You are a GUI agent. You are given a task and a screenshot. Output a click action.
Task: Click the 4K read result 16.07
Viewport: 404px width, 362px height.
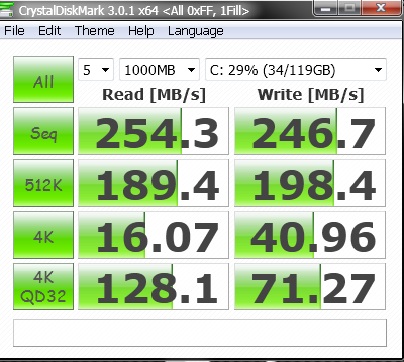pos(153,235)
